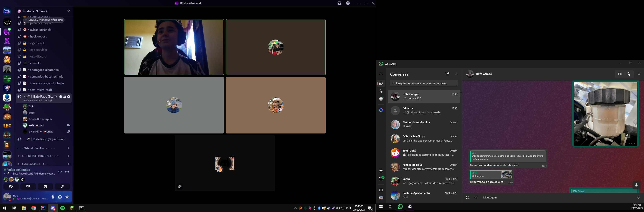The height and width of the screenshot is (212, 644).
Task: Open WhatsApp settings gear
Action: click(x=381, y=190)
